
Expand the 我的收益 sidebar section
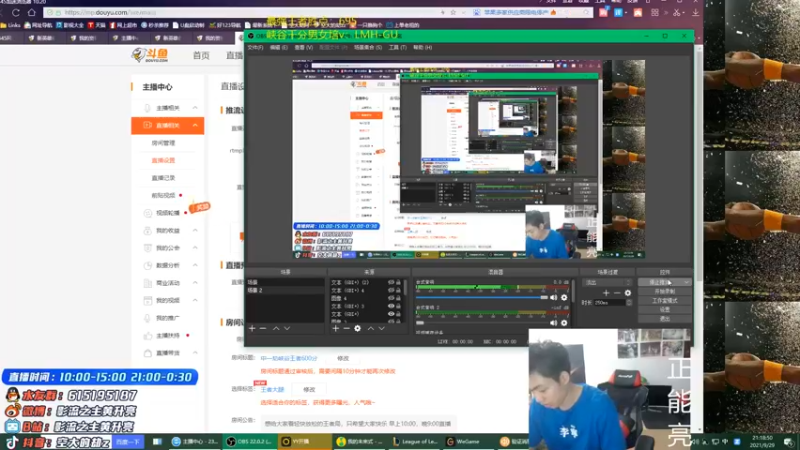pyautogui.click(x=195, y=231)
